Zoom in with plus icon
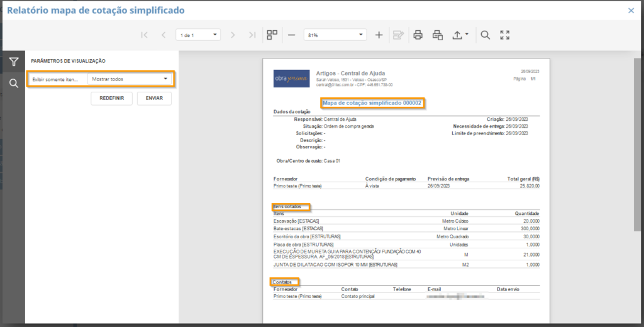Screen dimensions: 644x327 379,35
